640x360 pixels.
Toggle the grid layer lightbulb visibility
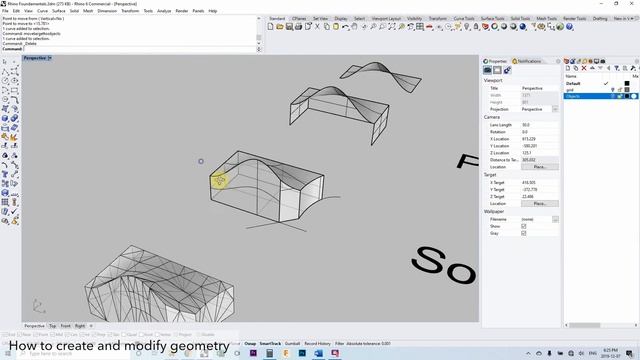613,90
